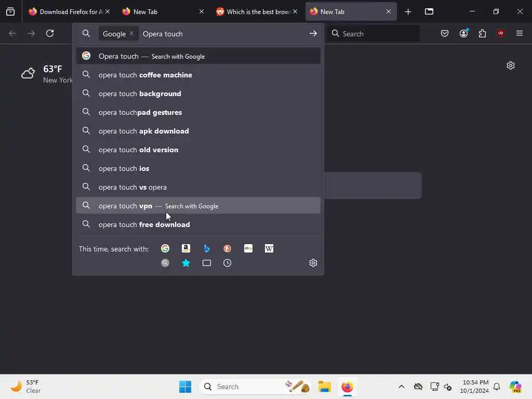
Task: Open the Firefox View tabs list icon
Action: [10, 12]
